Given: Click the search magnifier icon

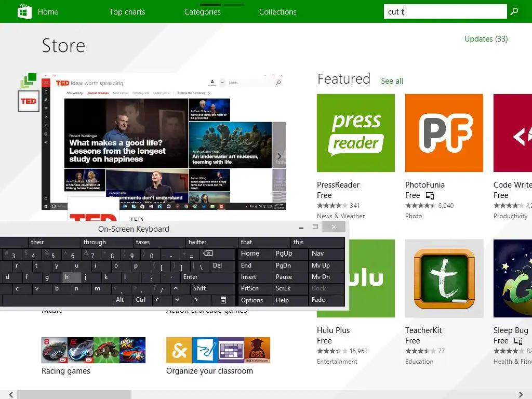Looking at the screenshot, I should 514,11.
